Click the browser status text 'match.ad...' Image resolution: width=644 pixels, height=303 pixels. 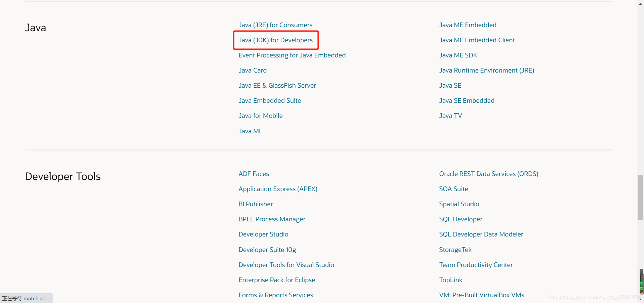click(37, 298)
